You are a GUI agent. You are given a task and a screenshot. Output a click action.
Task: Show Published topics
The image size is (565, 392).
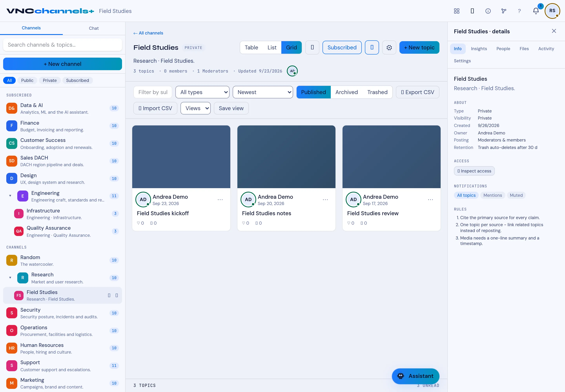click(313, 92)
